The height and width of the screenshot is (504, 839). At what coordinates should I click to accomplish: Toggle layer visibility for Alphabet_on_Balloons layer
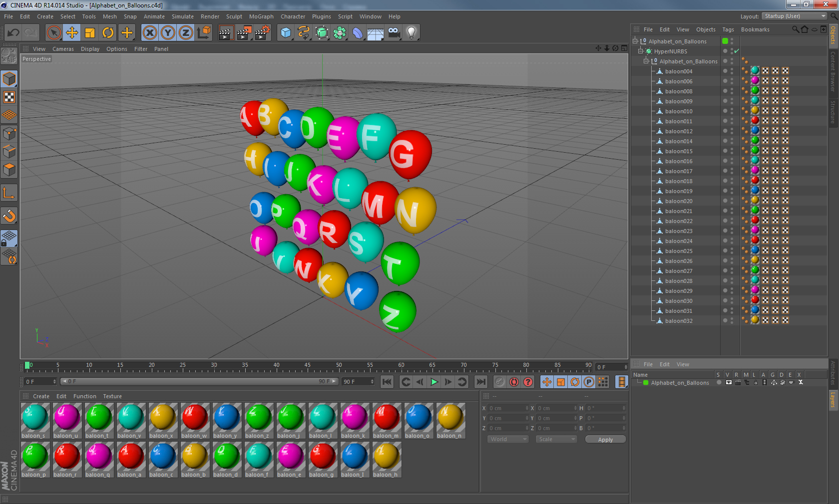pos(729,383)
